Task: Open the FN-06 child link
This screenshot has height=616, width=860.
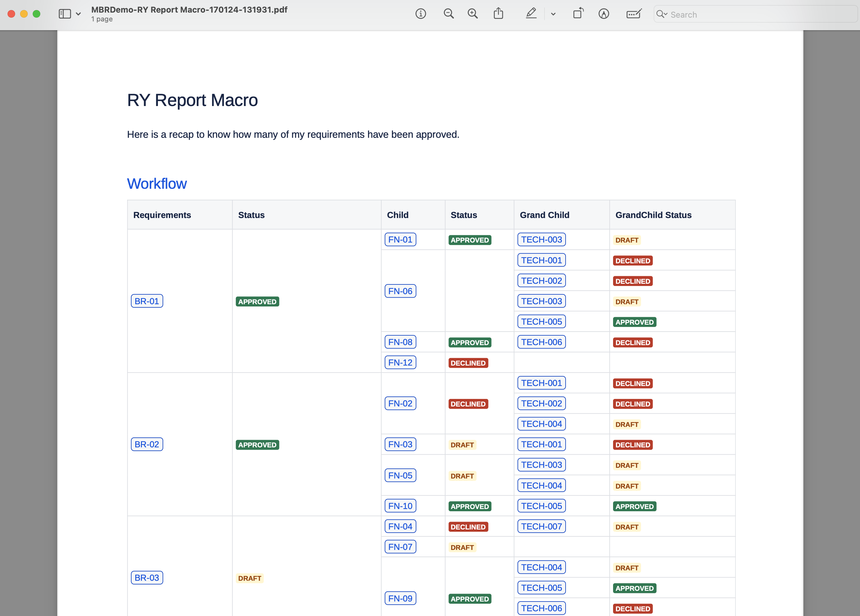Action: [400, 291]
